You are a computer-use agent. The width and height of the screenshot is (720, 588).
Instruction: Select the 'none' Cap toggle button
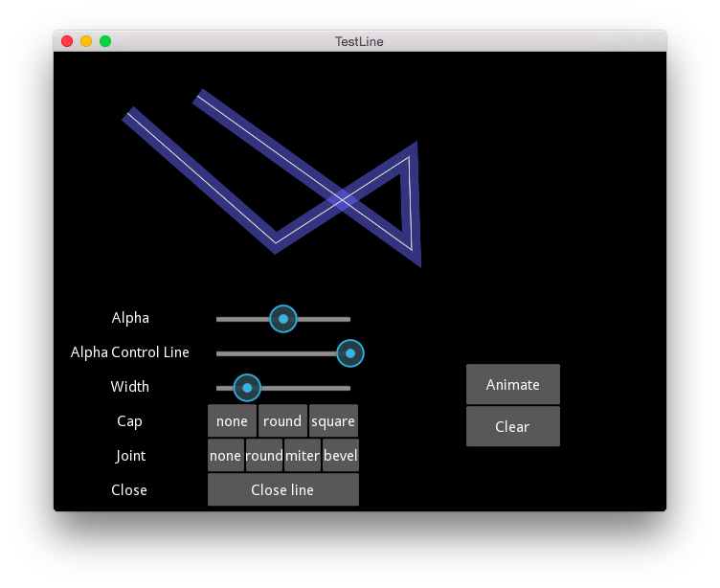coord(232,420)
